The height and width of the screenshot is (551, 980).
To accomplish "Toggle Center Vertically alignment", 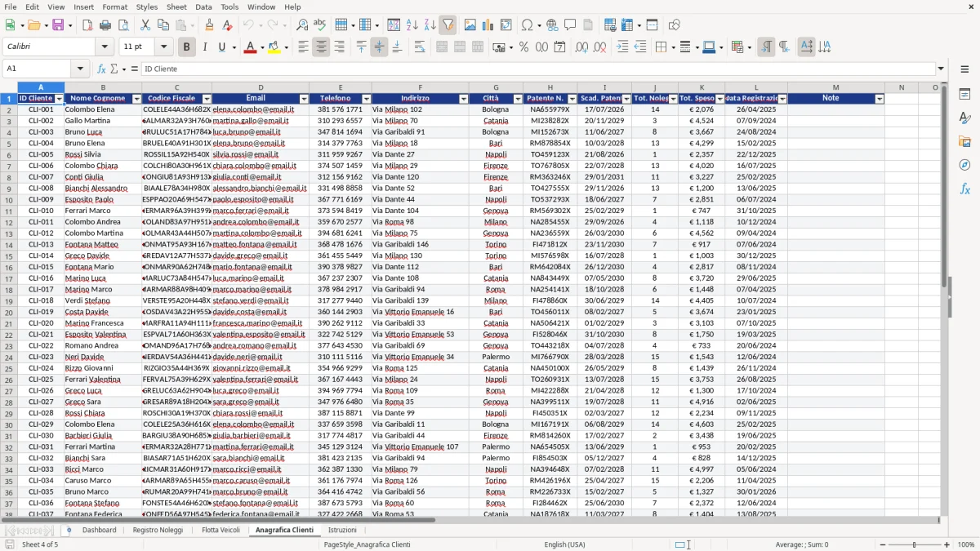I will click(379, 47).
